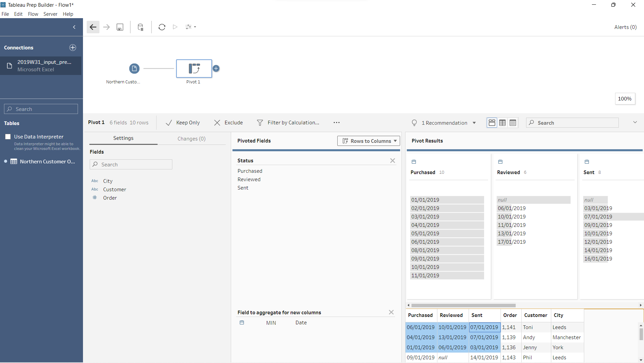Collapse the Connections side pane

pyautogui.click(x=74, y=27)
